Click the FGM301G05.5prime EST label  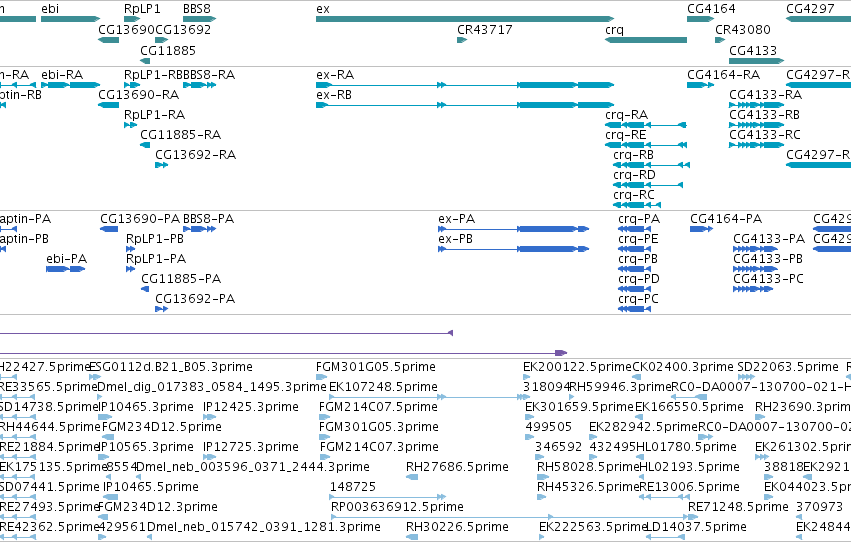click(376, 367)
